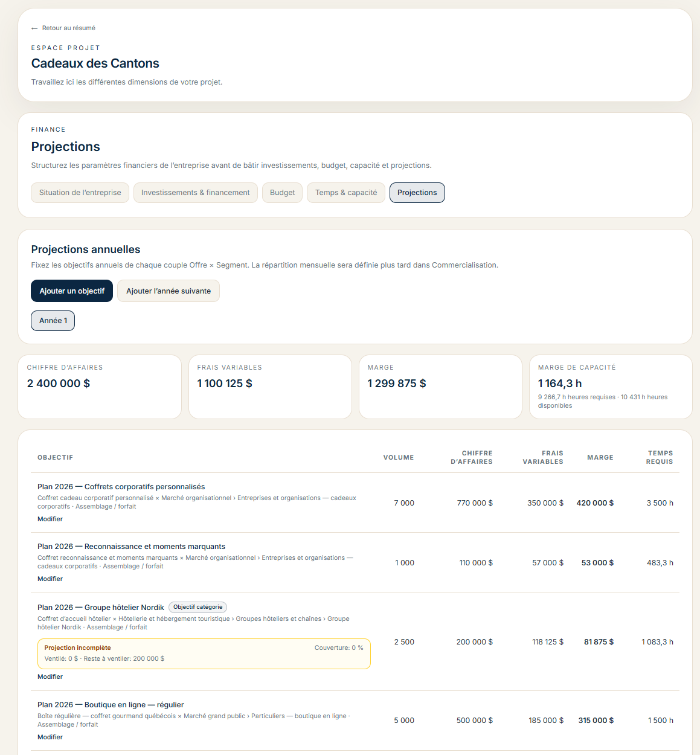Screen dimensions: 700x755
Task: Click the 57 000 $ variable costs cell
Action: point(548,563)
